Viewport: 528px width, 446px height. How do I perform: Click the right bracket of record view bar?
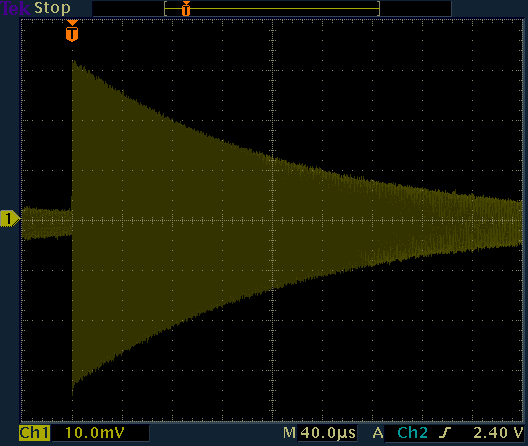pos(378,8)
